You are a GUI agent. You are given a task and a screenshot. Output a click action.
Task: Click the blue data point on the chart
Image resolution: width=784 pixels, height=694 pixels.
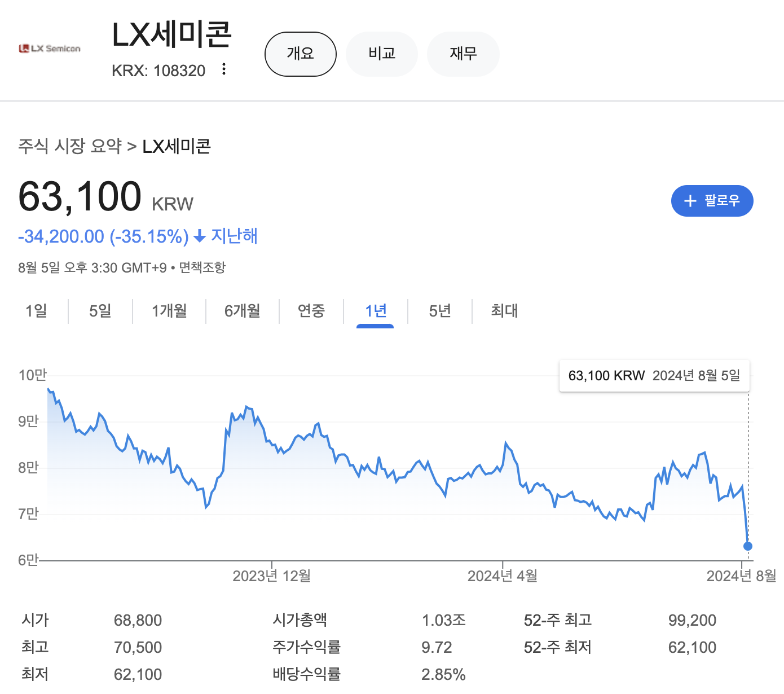[748, 546]
